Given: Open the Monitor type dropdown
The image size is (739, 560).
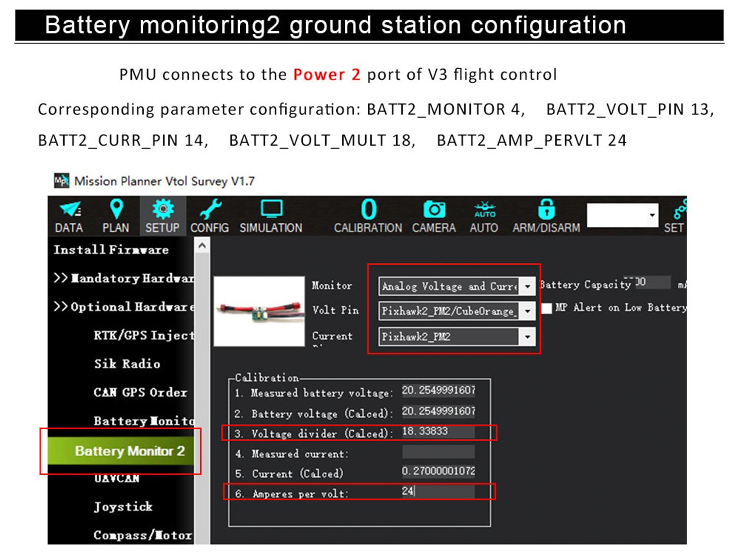Looking at the screenshot, I should coord(527,286).
